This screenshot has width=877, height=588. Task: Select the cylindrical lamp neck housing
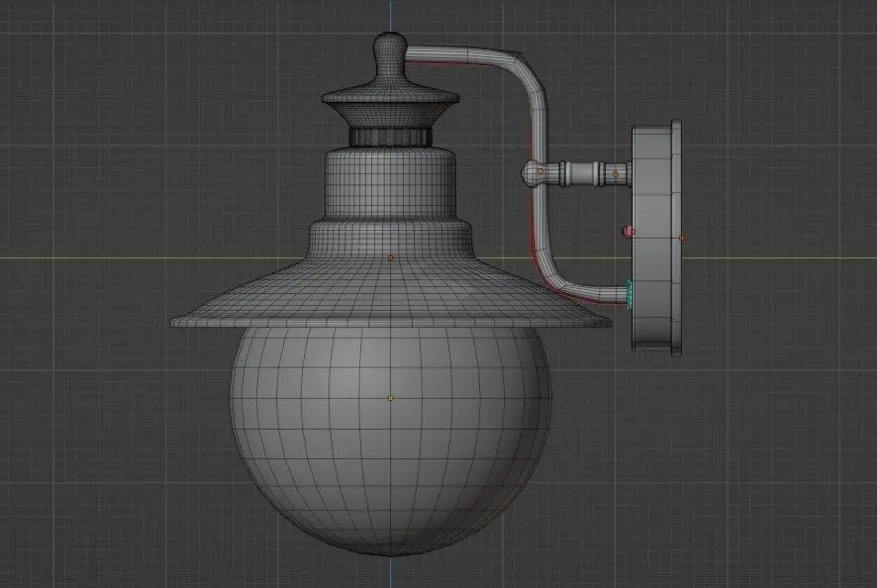pyautogui.click(x=390, y=182)
